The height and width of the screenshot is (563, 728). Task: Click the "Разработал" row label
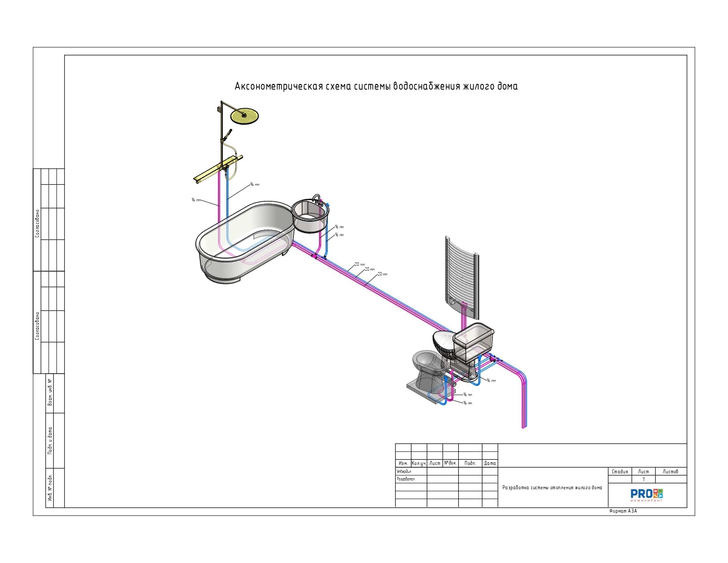(406, 479)
